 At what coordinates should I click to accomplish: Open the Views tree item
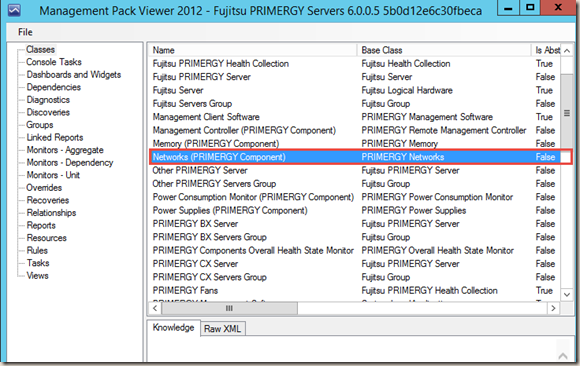point(37,276)
